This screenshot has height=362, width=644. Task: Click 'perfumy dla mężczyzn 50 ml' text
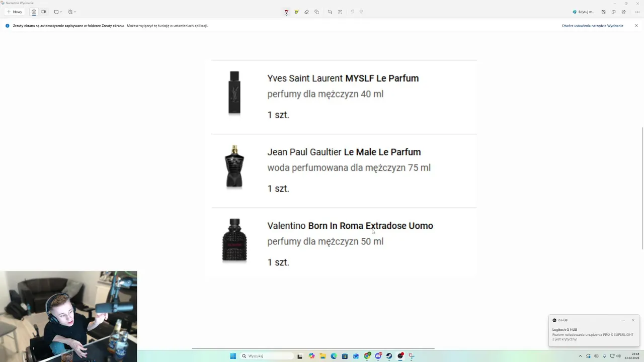(x=325, y=242)
